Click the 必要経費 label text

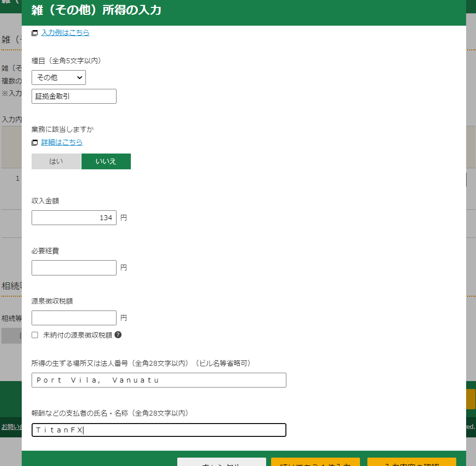coord(45,251)
